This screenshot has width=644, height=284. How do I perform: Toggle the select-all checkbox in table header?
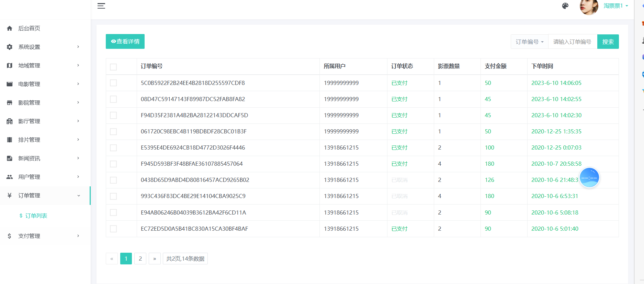click(113, 67)
